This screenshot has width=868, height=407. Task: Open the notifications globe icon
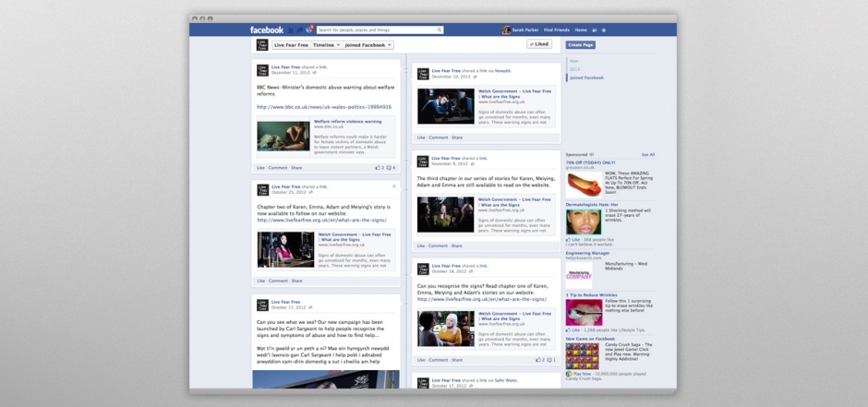click(309, 30)
